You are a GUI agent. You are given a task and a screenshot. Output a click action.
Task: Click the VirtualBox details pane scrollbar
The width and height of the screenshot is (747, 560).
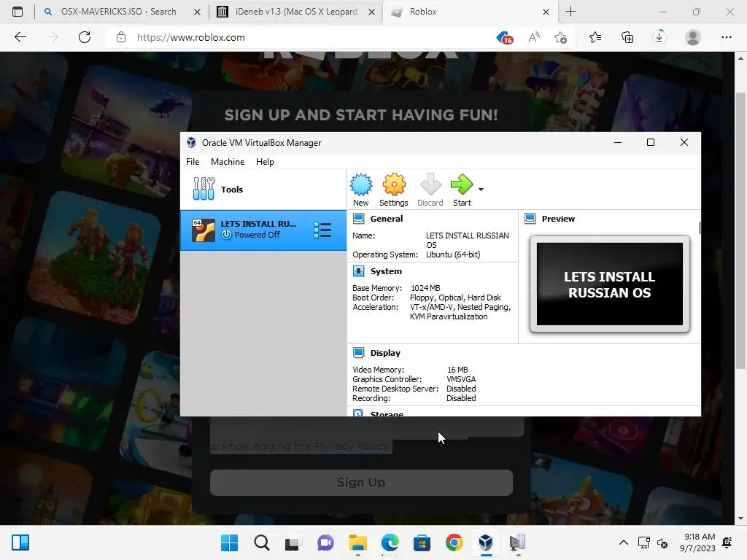click(699, 227)
